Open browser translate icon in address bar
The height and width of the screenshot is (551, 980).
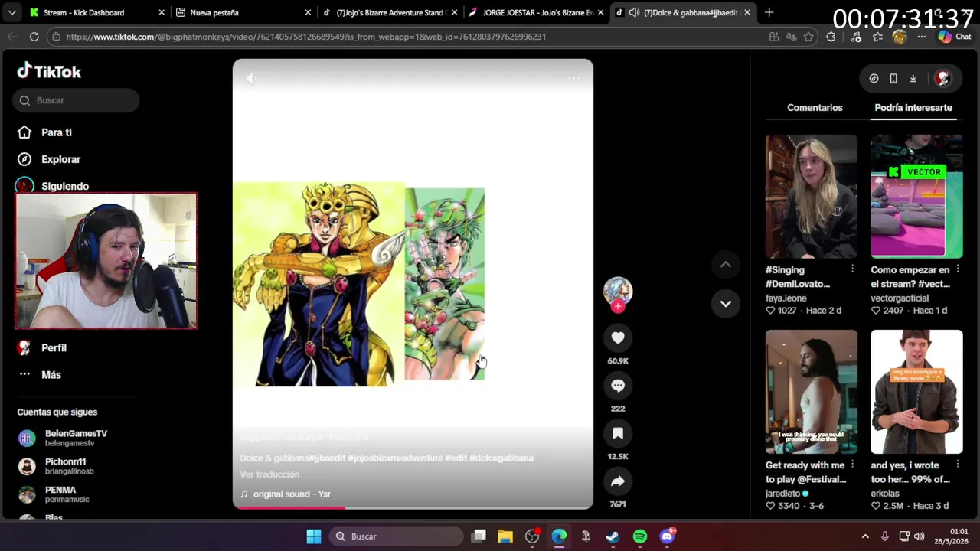tap(791, 37)
